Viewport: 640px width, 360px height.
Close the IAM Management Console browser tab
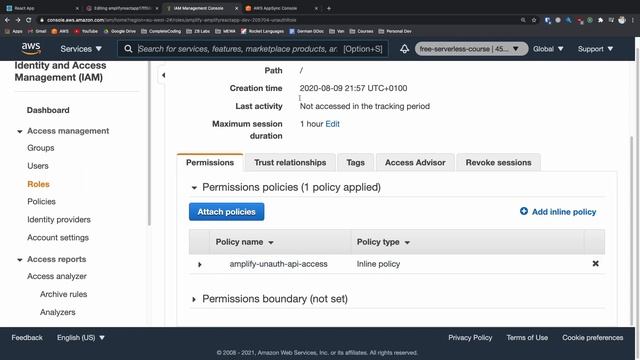(237, 8)
